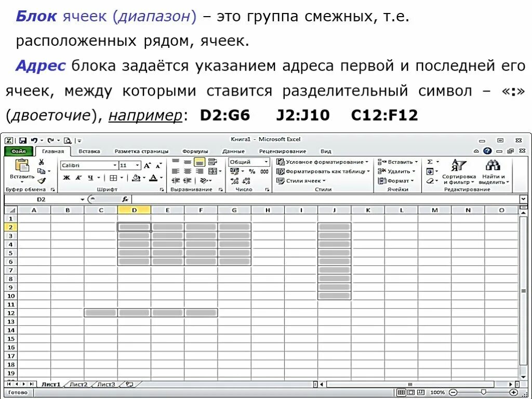Apply cell borders icon
The width and height of the screenshot is (532, 399).
point(113,178)
